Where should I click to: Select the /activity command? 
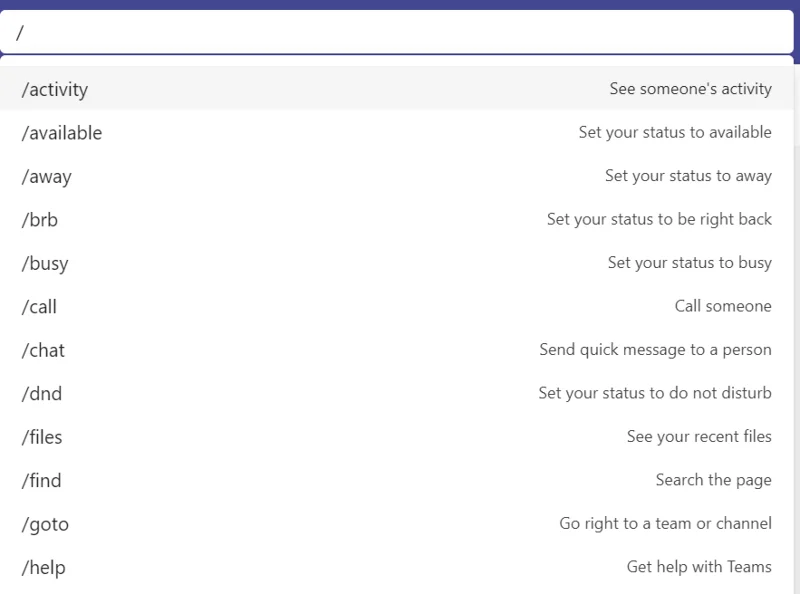[397, 88]
